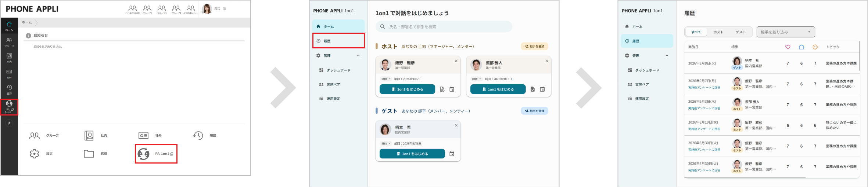Open 社内 in PHONE APPLI dark sidebar

(x=9, y=58)
